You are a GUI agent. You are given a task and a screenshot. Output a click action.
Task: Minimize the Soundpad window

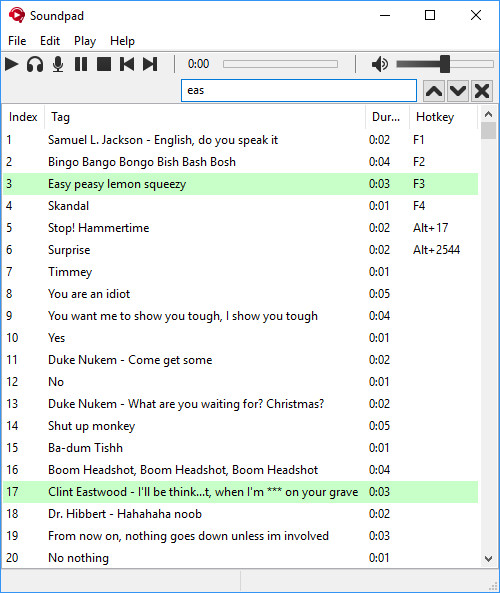click(x=385, y=16)
